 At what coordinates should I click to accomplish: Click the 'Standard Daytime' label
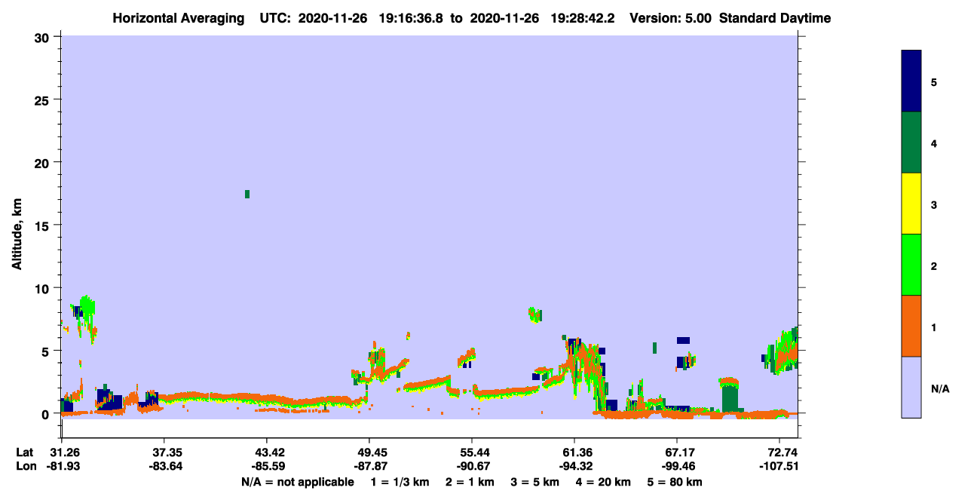775,18
